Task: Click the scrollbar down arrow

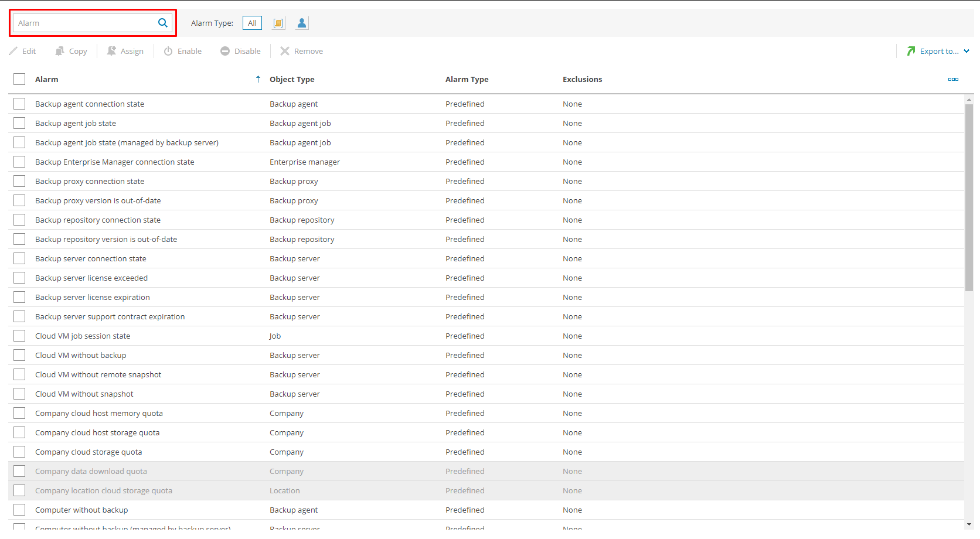Action: [x=969, y=524]
